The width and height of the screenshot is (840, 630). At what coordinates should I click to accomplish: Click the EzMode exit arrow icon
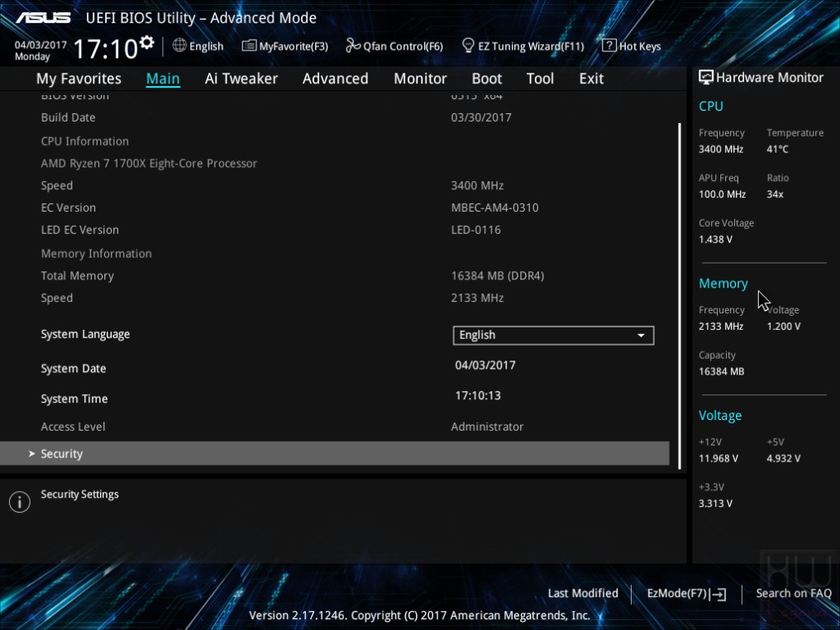[x=718, y=594]
